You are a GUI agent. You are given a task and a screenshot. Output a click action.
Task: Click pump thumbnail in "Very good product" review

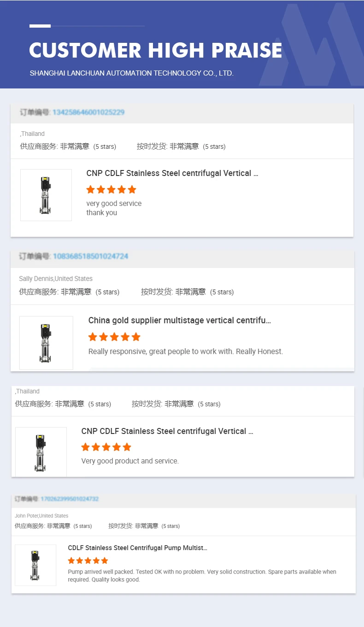click(41, 452)
